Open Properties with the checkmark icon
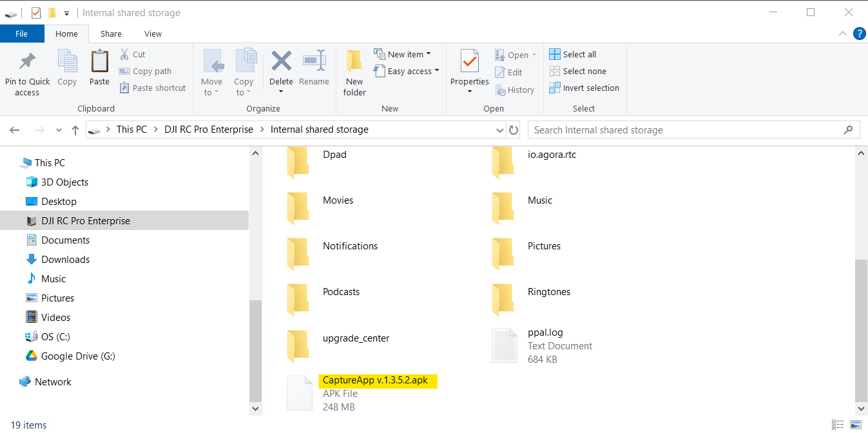The width and height of the screenshot is (868, 433). click(470, 62)
